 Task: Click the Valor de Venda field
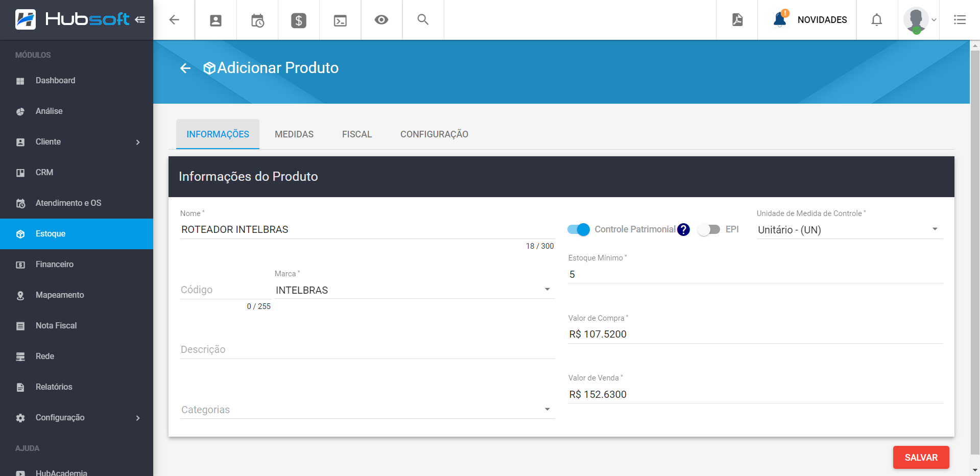tap(755, 394)
